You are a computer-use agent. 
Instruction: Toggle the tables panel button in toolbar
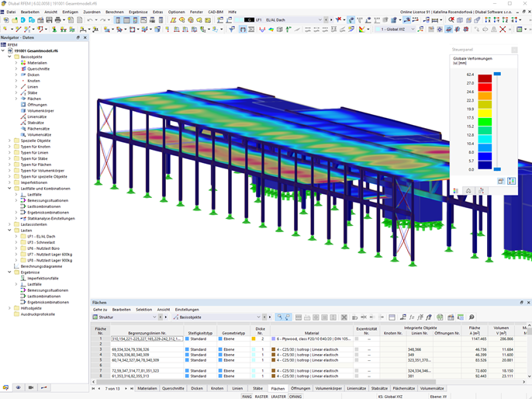coord(126,20)
